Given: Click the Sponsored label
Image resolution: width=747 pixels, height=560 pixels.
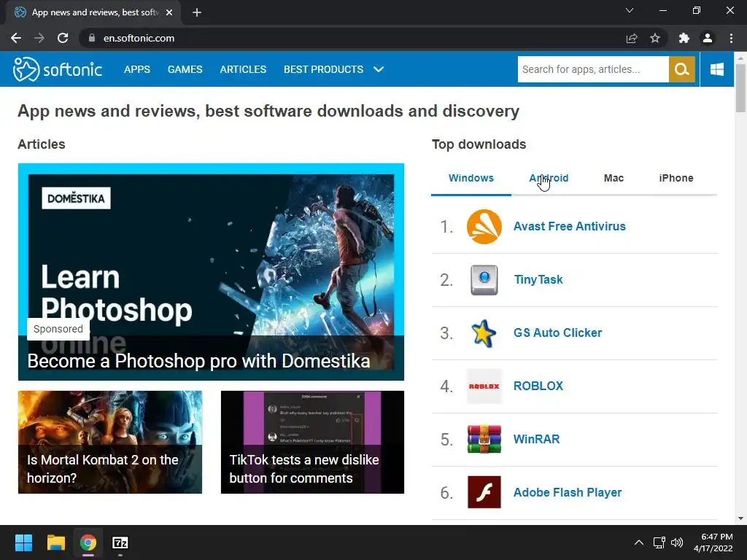Looking at the screenshot, I should [58, 329].
